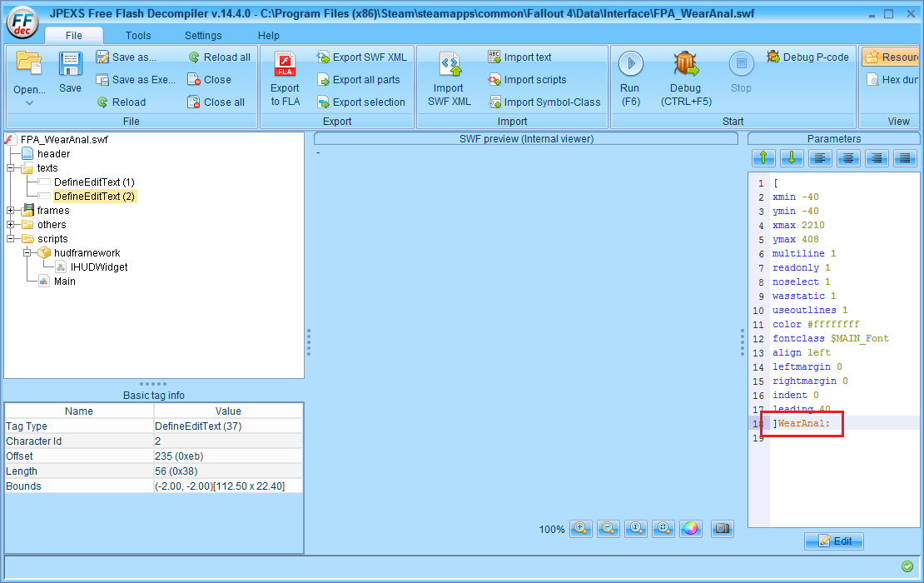The width and height of the screenshot is (924, 583).
Task: Close the current SWF via the ribbon's Close item
Action: click(x=209, y=80)
